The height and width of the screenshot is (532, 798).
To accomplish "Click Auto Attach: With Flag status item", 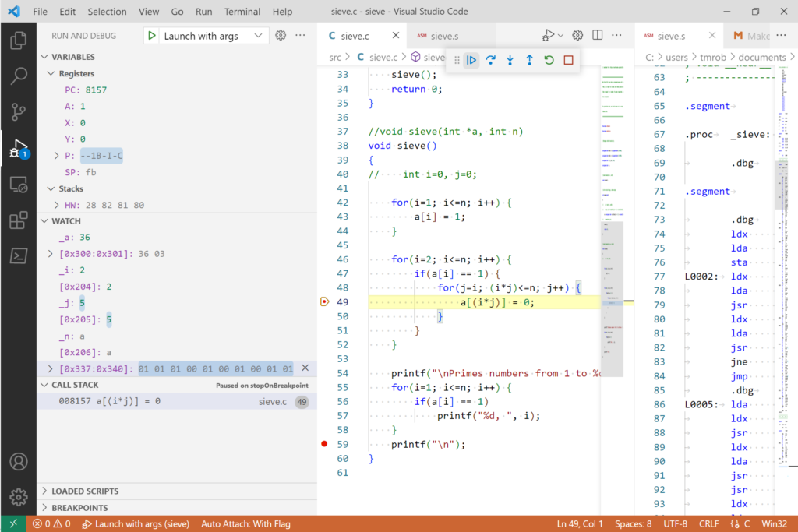I will (x=245, y=523).
